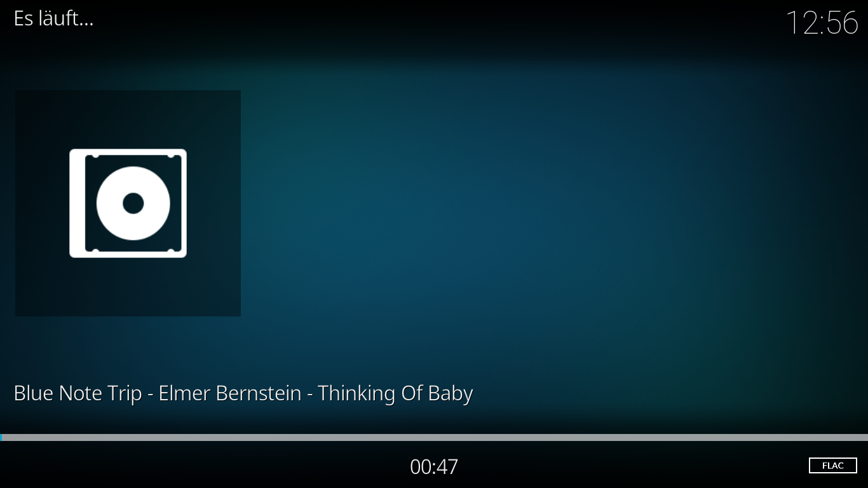Click the 12:56 clock display
This screenshot has width=868, height=488.
tap(822, 23)
